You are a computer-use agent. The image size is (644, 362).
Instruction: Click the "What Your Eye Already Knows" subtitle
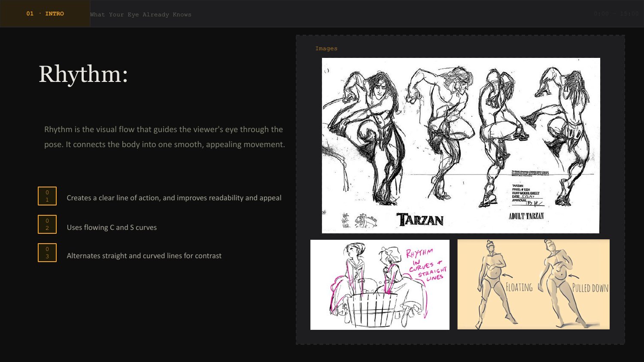[141, 15]
